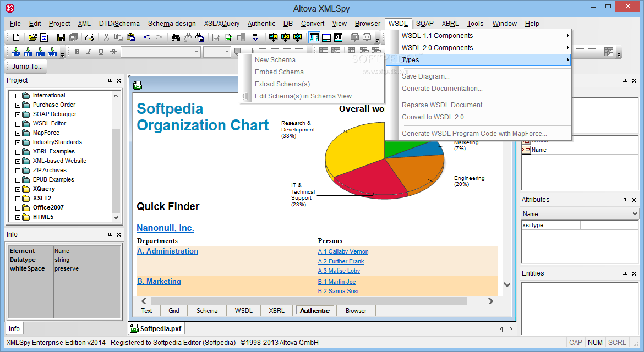Toggle Strikethrough formatting
The image size is (644, 352).
tap(113, 52)
